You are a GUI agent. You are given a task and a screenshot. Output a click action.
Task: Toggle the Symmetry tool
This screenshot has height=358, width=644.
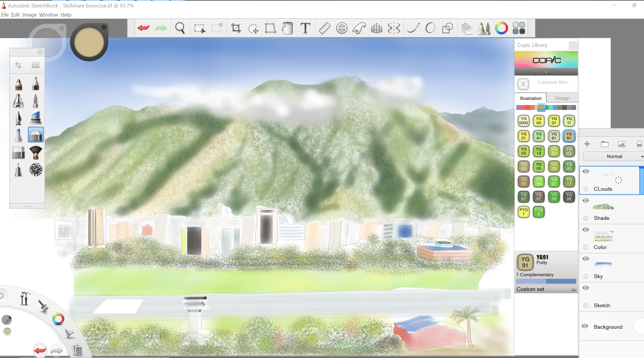tap(394, 28)
